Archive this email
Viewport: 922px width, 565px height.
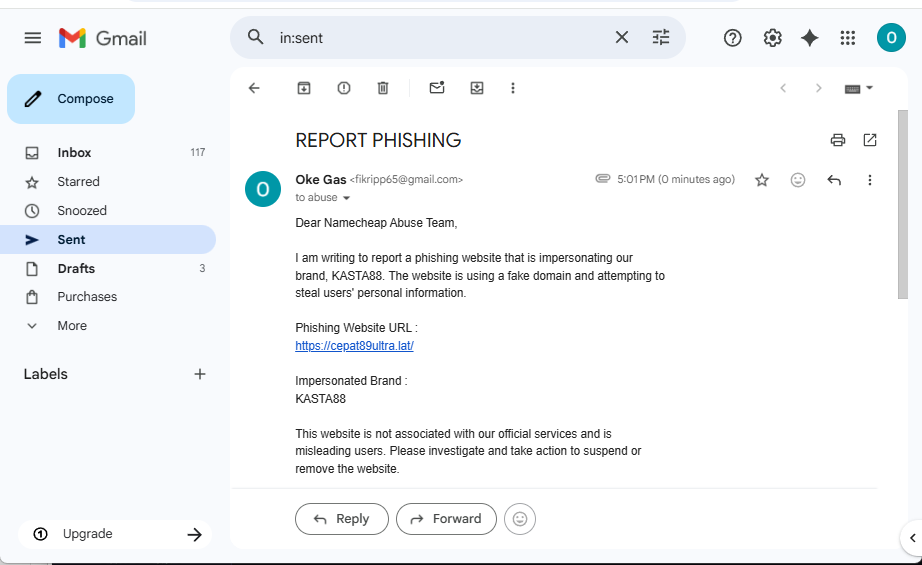coord(304,88)
